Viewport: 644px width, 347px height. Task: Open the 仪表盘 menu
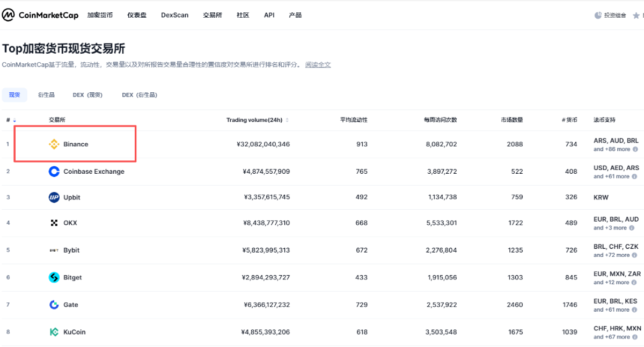pyautogui.click(x=137, y=15)
